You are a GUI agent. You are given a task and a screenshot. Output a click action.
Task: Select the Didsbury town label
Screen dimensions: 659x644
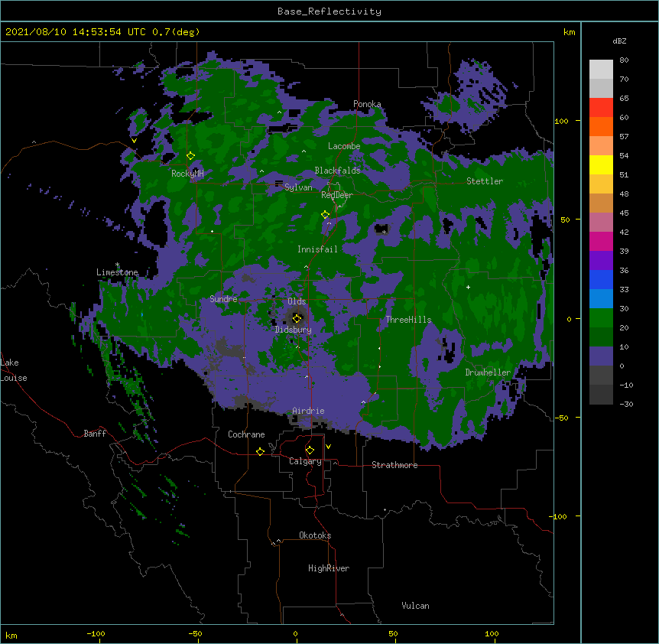click(294, 330)
